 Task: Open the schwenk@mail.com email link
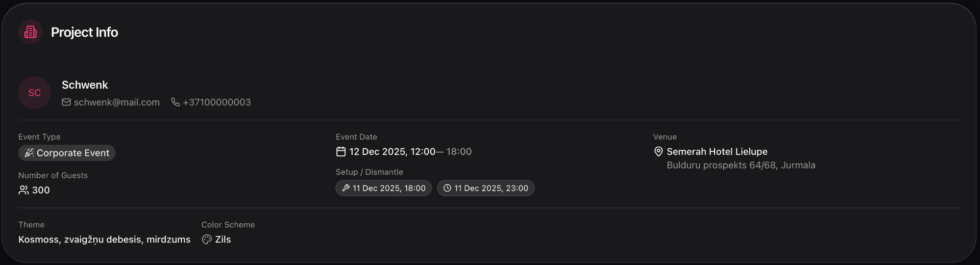pyautogui.click(x=117, y=102)
